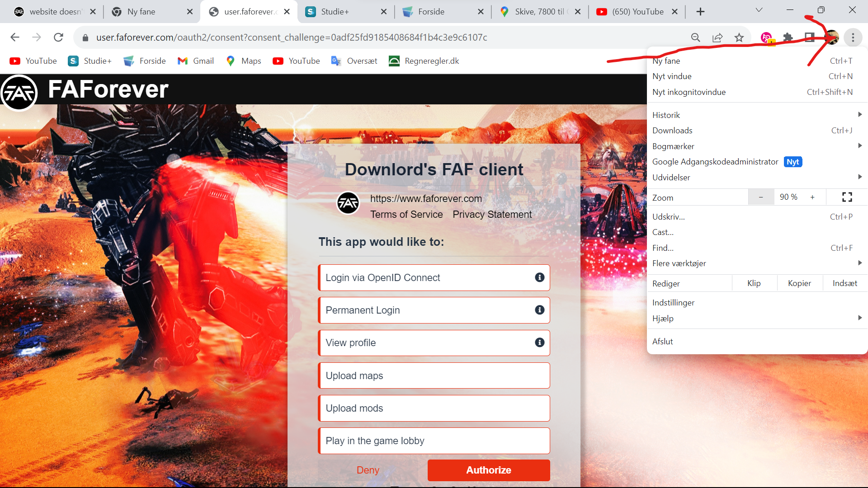This screenshot has height=488, width=868.
Task: Bookmark this page with the star
Action: click(x=739, y=38)
